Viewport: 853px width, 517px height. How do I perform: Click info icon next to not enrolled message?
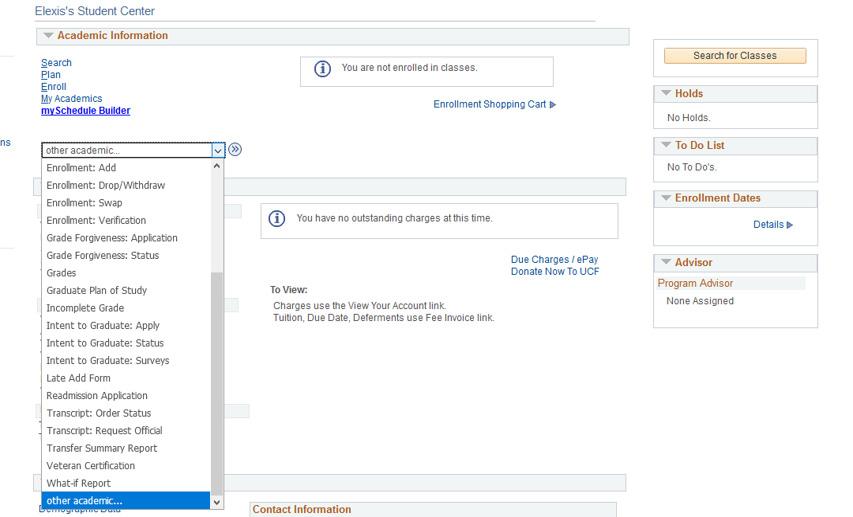pos(323,69)
